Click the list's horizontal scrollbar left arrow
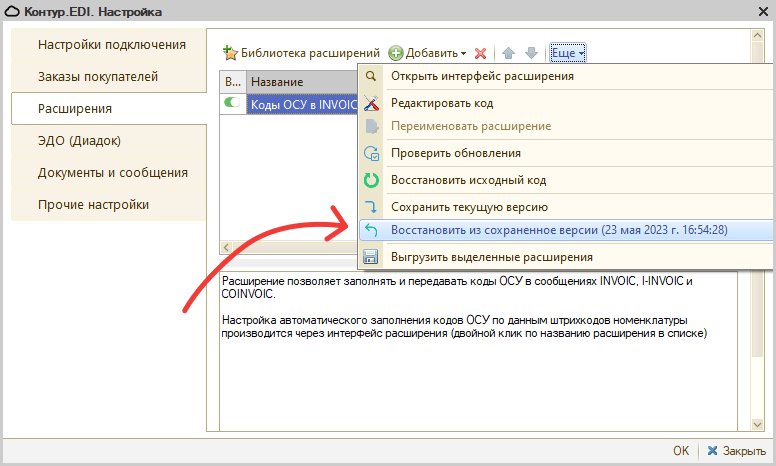The image size is (776, 466). pyautogui.click(x=226, y=247)
